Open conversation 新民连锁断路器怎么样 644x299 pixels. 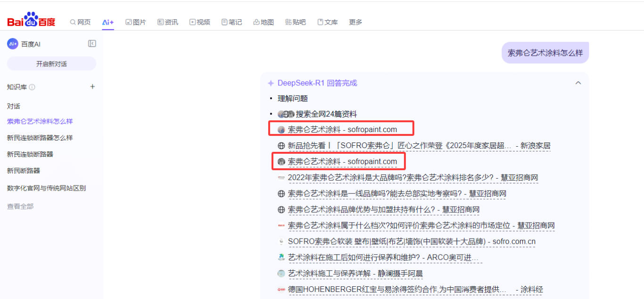point(40,138)
